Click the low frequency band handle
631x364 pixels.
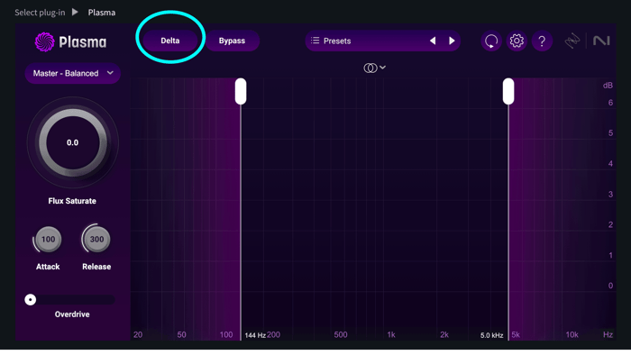coord(241,91)
